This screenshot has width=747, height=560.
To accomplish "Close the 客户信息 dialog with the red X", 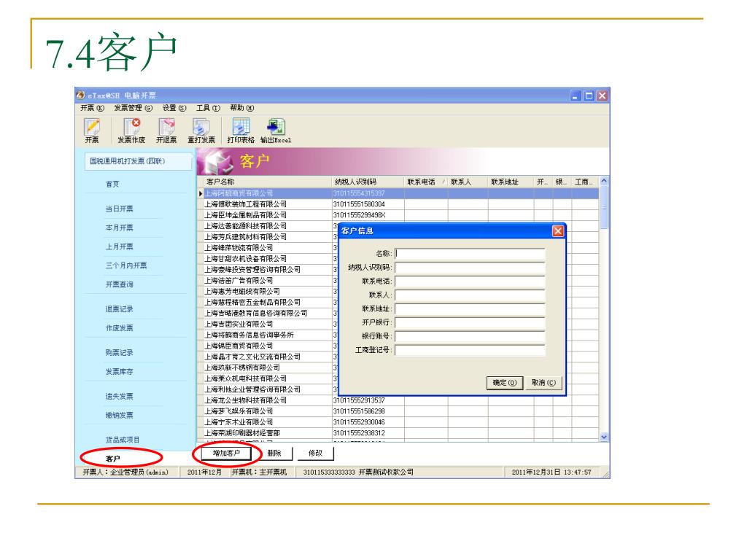I will pyautogui.click(x=558, y=231).
